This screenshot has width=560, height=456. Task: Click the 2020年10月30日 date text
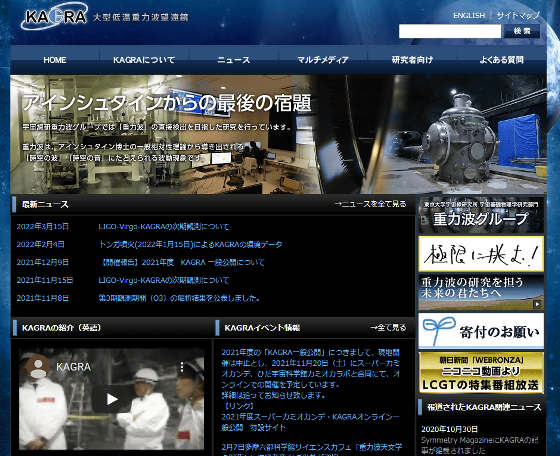(x=449, y=429)
